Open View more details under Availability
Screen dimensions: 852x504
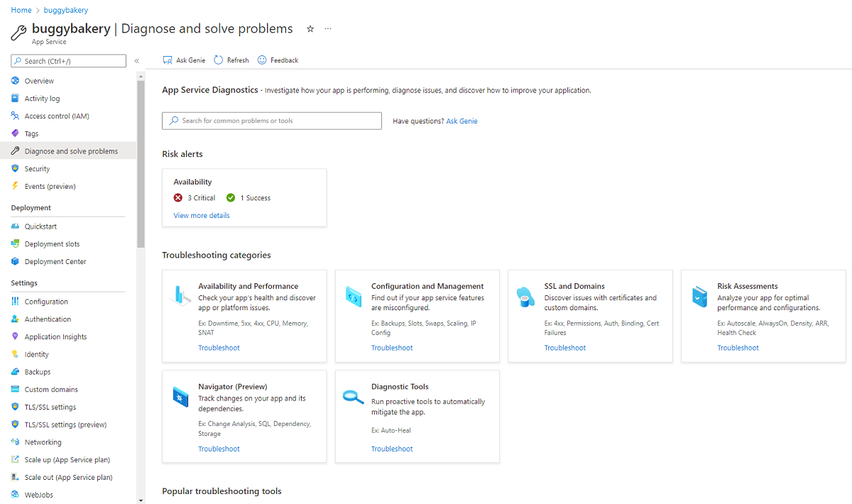click(202, 215)
